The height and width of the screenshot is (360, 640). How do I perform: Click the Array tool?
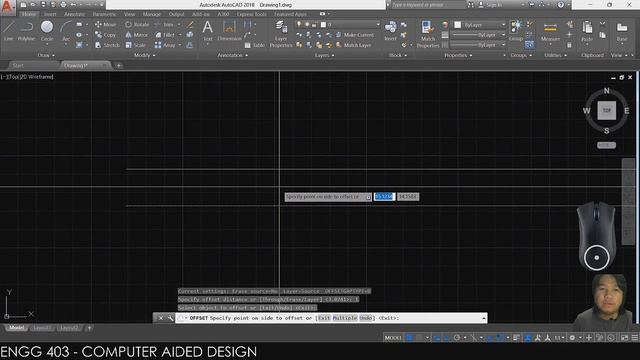coord(165,45)
